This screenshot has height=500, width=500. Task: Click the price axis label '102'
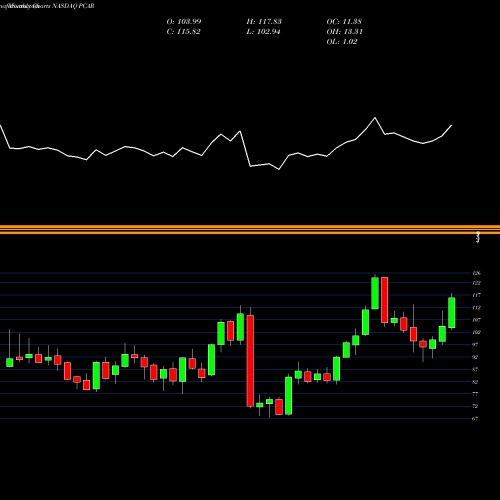click(476, 332)
